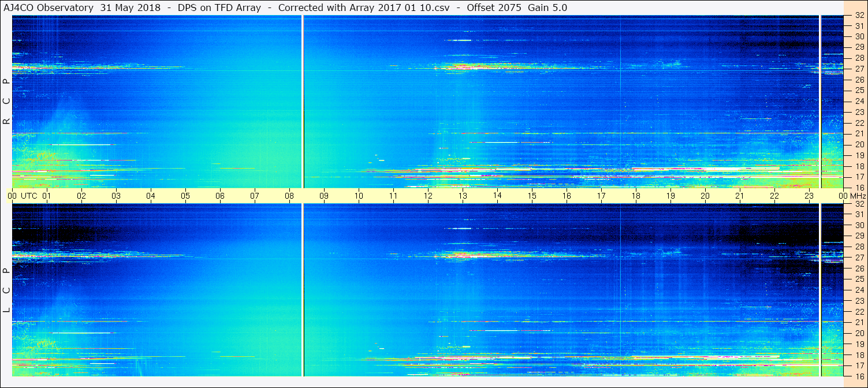868x388 pixels.
Task: Select the 19 hour mark on the time axis
Action: (670, 196)
